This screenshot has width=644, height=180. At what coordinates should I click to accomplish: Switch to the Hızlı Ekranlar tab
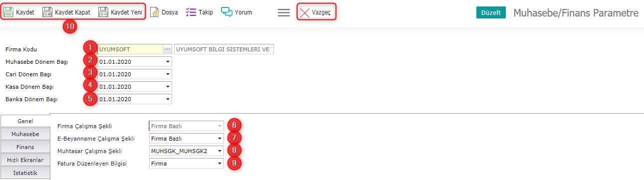(x=25, y=160)
